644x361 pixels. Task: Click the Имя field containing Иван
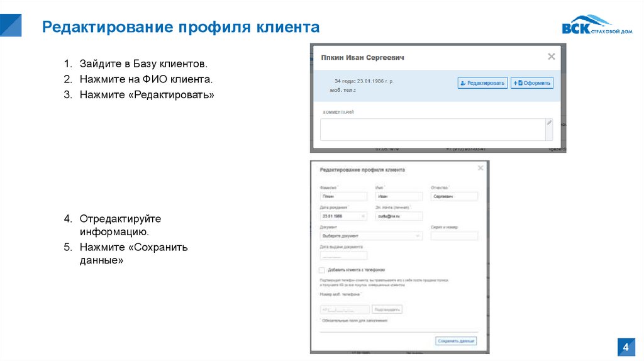[399, 196]
